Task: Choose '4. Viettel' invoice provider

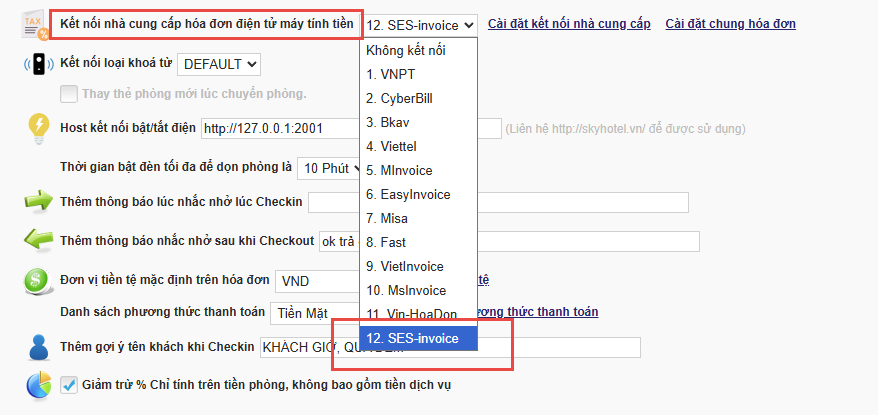Action: [x=393, y=146]
